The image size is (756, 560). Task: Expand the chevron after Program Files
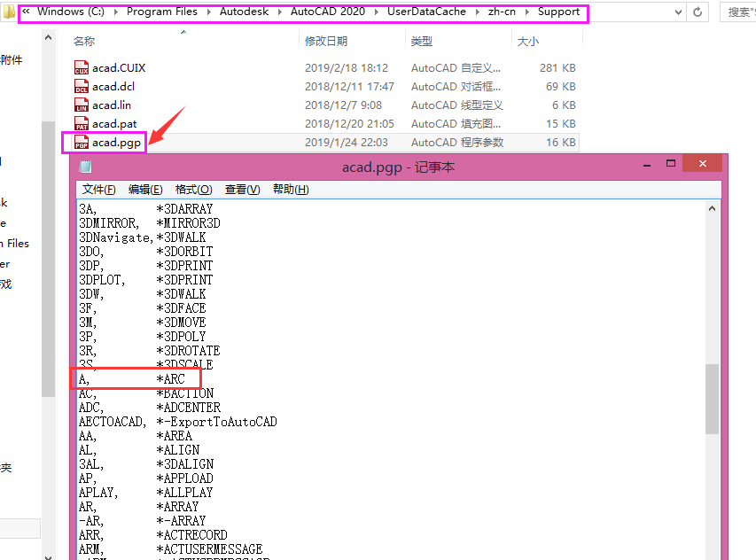209,12
